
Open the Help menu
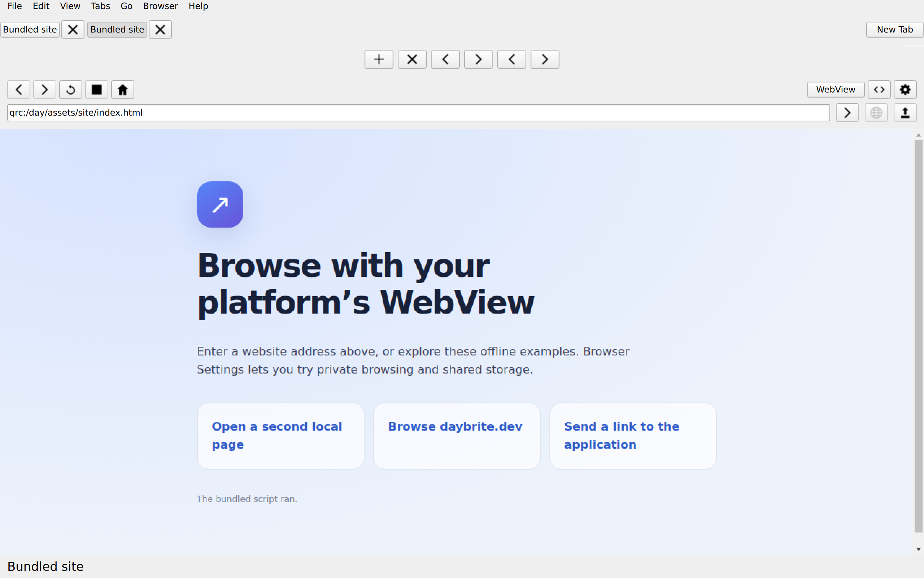click(x=198, y=6)
